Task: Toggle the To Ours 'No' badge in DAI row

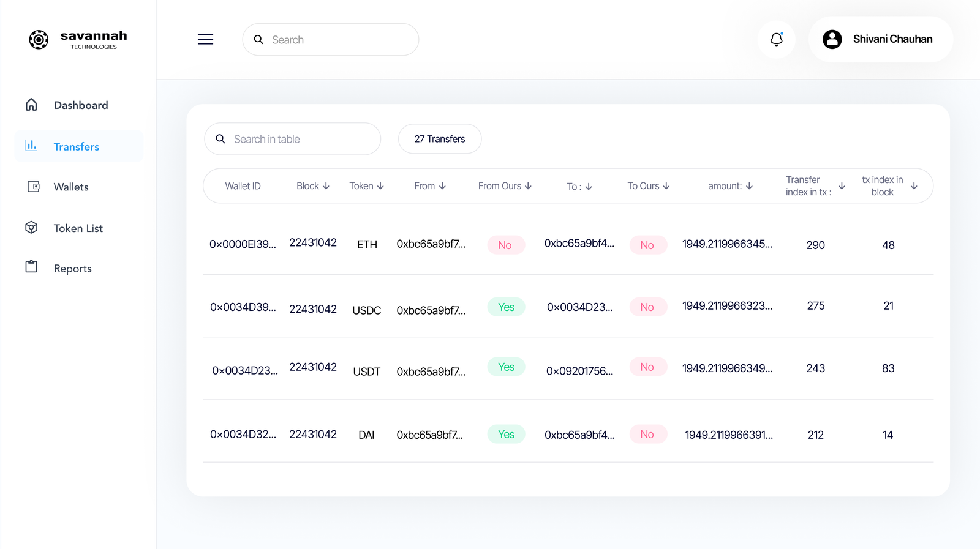Action: coord(647,434)
